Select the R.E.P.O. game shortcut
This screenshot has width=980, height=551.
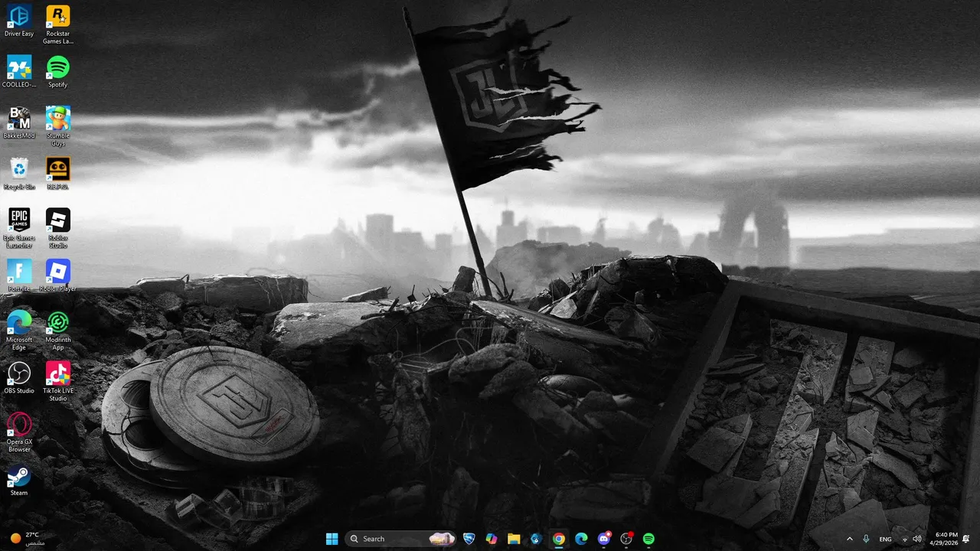pos(57,174)
